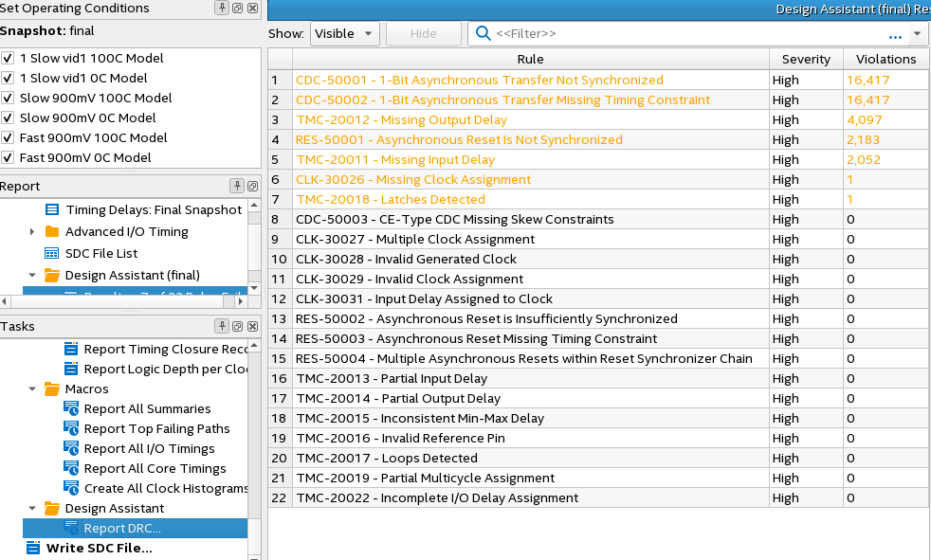Sort by the Rule column header
Viewport: 931px width, 560px height.
pyautogui.click(x=530, y=59)
